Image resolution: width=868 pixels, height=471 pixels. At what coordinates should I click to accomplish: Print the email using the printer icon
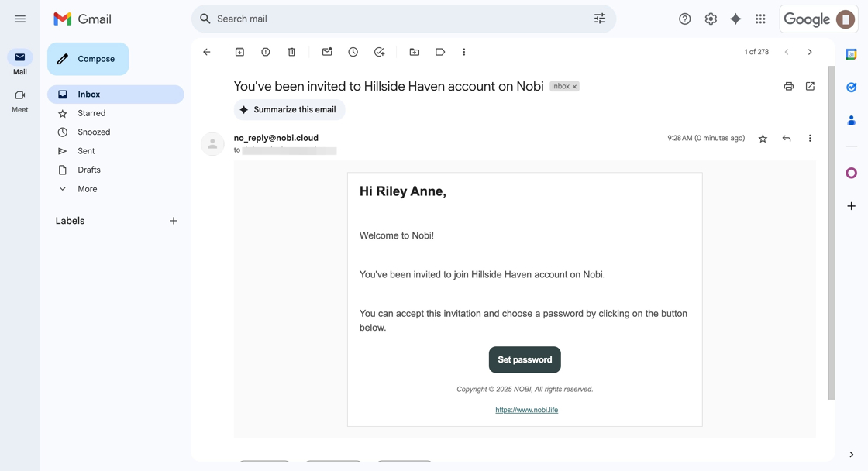tap(788, 86)
